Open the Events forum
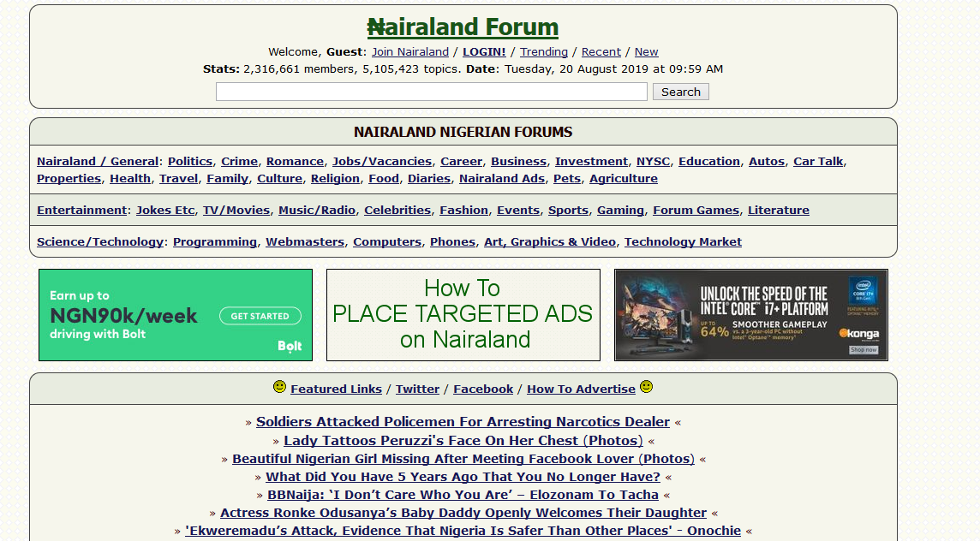Image resolution: width=980 pixels, height=541 pixels. coord(518,211)
